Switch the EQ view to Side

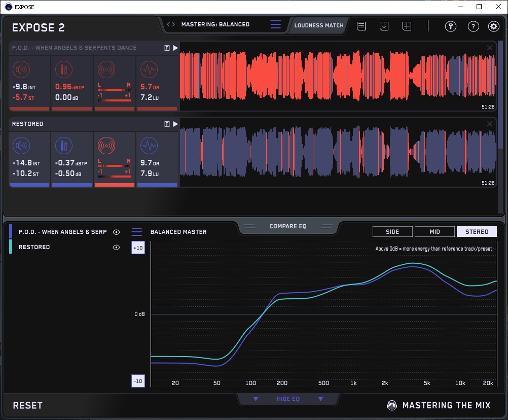[392, 232]
